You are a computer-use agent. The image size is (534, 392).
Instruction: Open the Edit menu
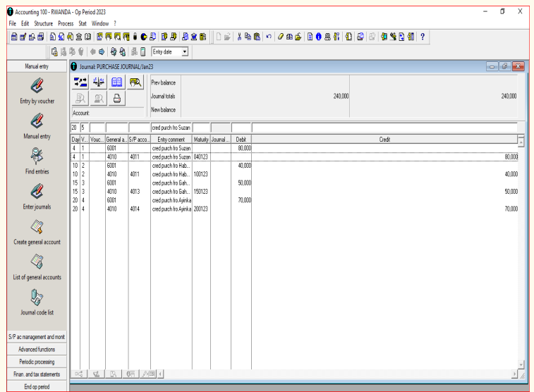point(25,23)
